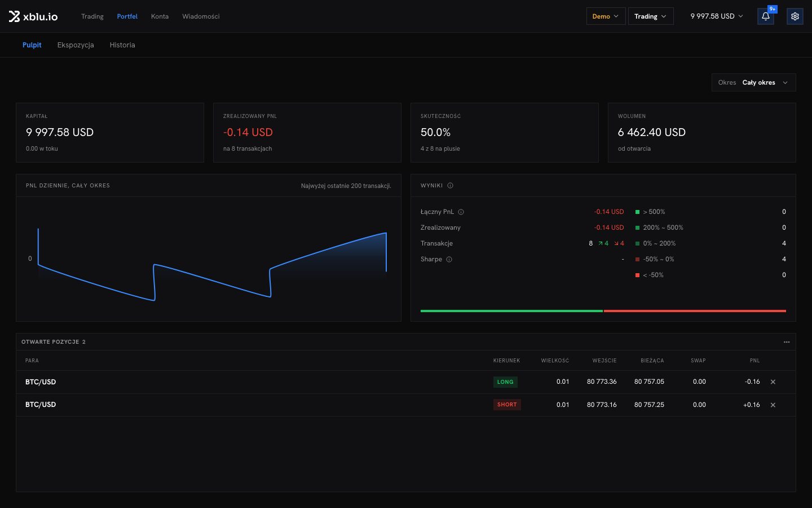The height and width of the screenshot is (508, 812).
Task: Click the SHORT direction badge
Action: (x=507, y=405)
